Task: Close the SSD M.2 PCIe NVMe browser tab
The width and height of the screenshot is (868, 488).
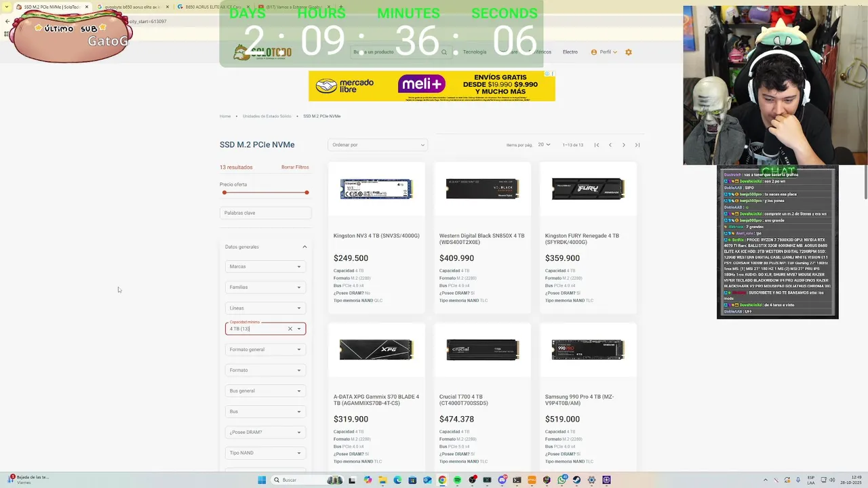Action: click(87, 7)
